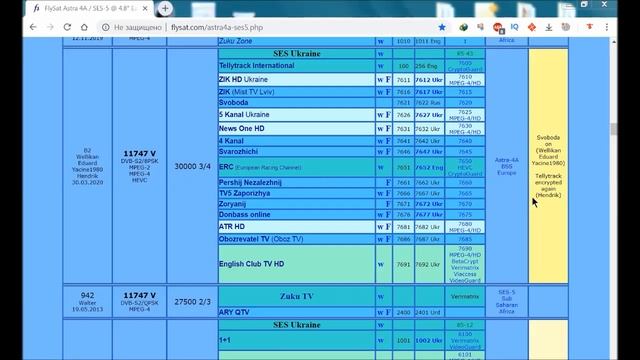This screenshot has width=640, height=360.
Task: Open Donbass online channel link
Action: [244, 214]
